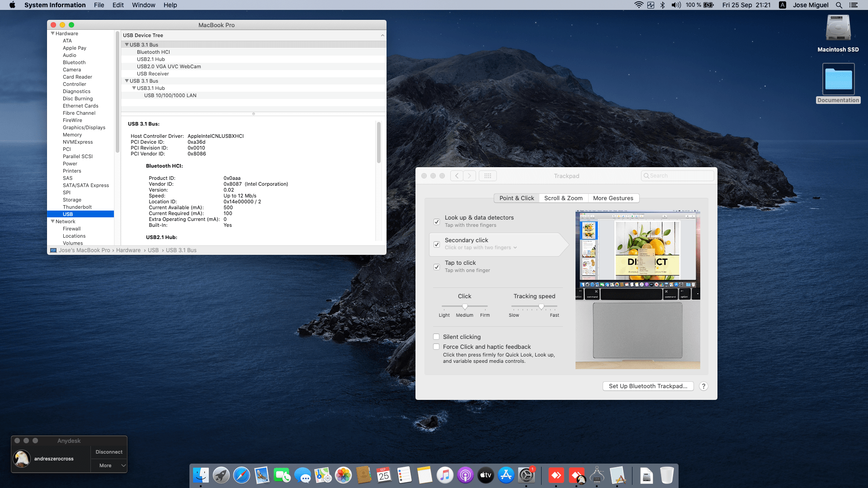The height and width of the screenshot is (488, 868).
Task: Toggle Force Click and haptic feedback
Action: (x=436, y=347)
